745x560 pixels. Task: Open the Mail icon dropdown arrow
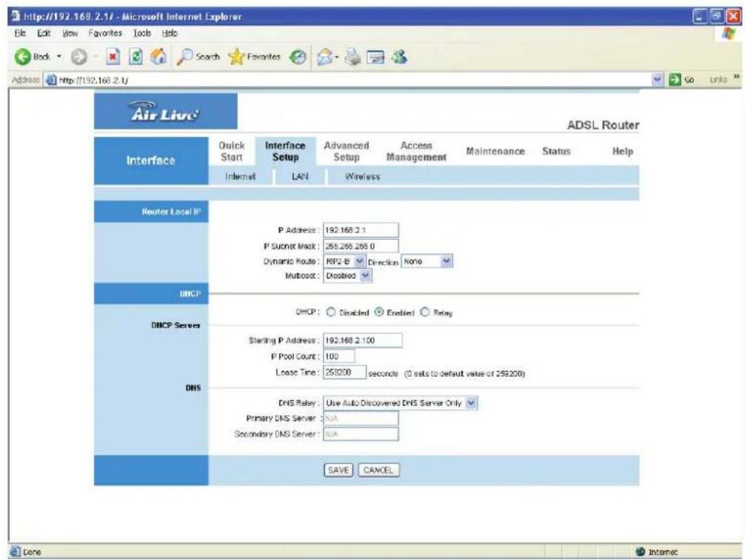337,57
